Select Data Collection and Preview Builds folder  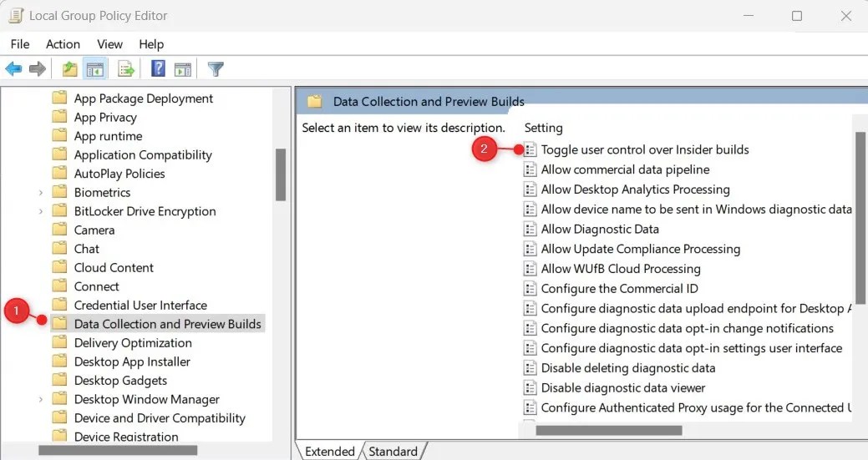pyautogui.click(x=167, y=324)
